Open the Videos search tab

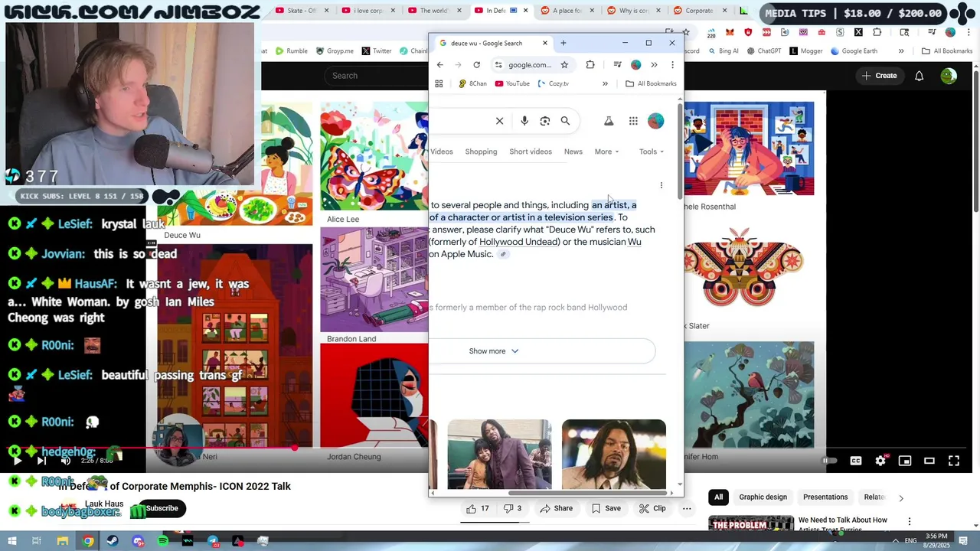click(442, 152)
